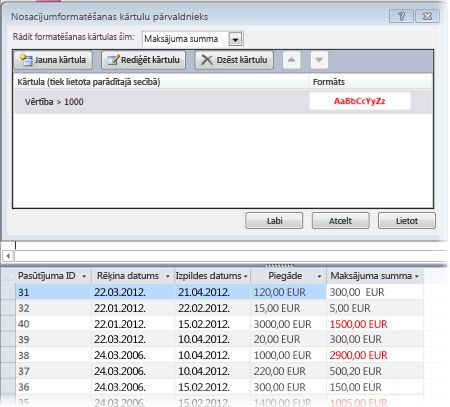This screenshot has width=450, height=407.
Task: Apply changes with Lietot button
Action: [407, 221]
